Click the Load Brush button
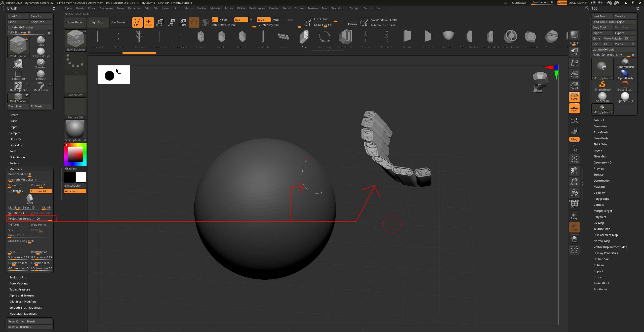 [18, 16]
